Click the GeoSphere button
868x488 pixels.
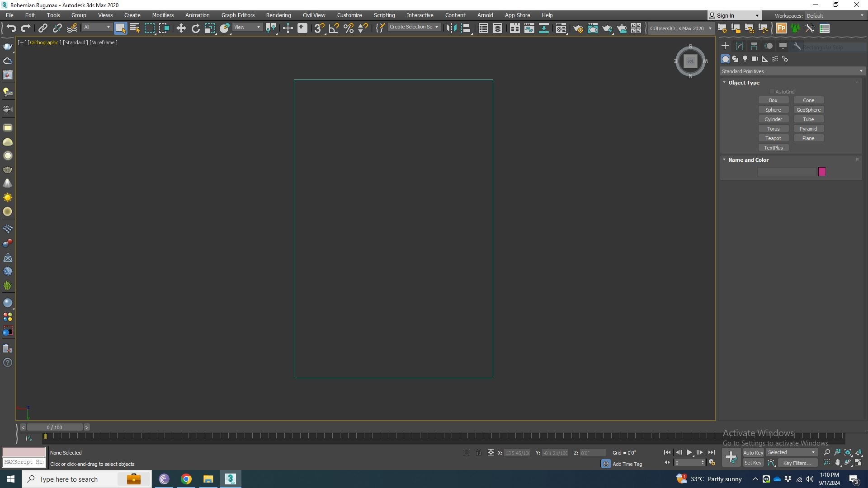pos(808,110)
